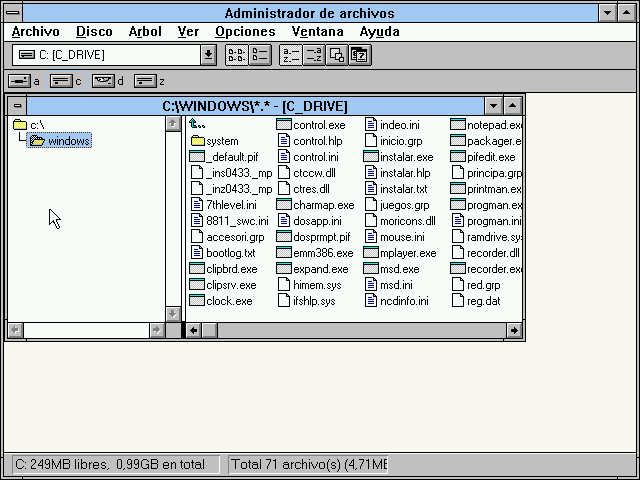Show all file details view button
The image size is (640, 480).
pyautogui.click(x=260, y=55)
